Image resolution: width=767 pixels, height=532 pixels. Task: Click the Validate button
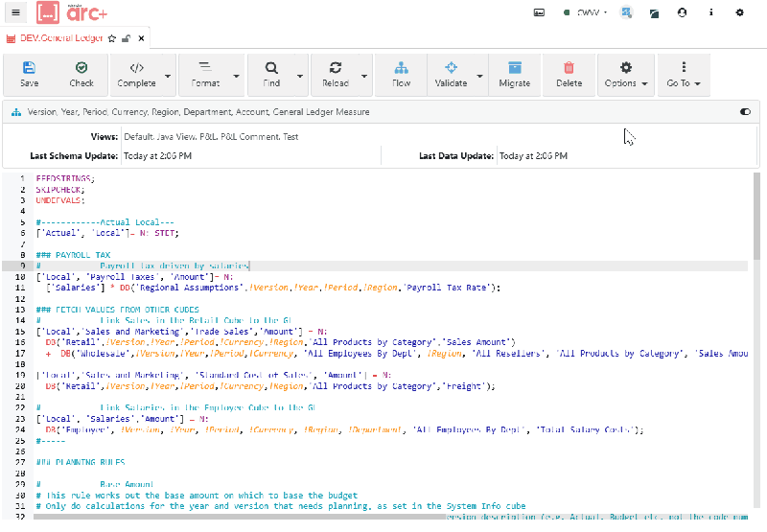451,75
